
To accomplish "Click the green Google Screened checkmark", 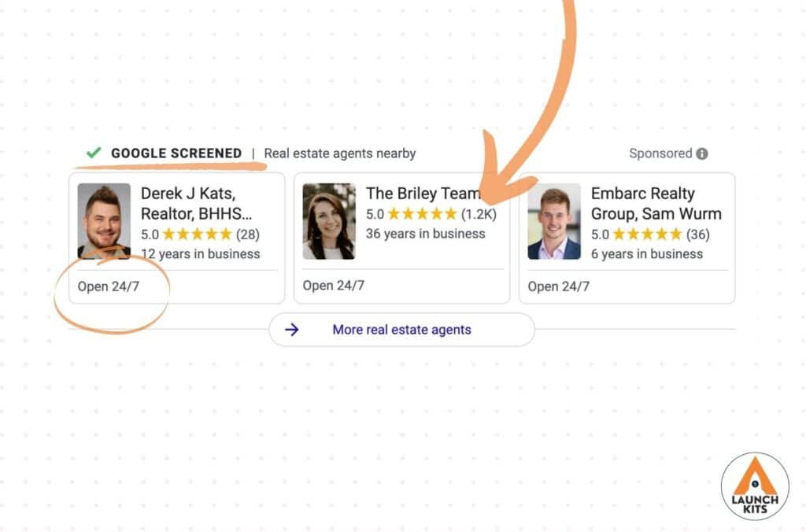I will coord(94,153).
